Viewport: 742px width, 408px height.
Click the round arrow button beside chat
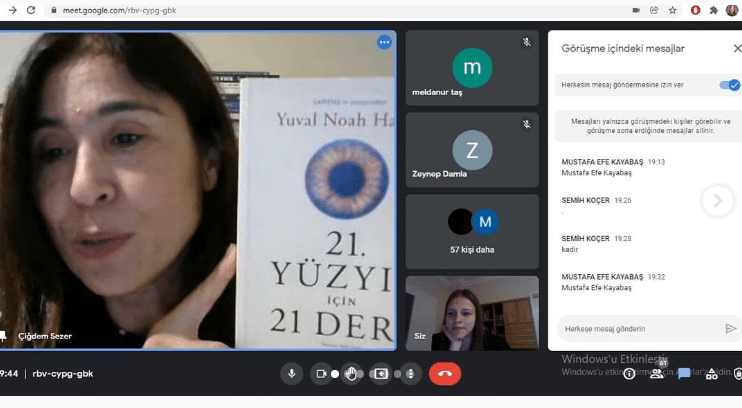click(x=717, y=201)
